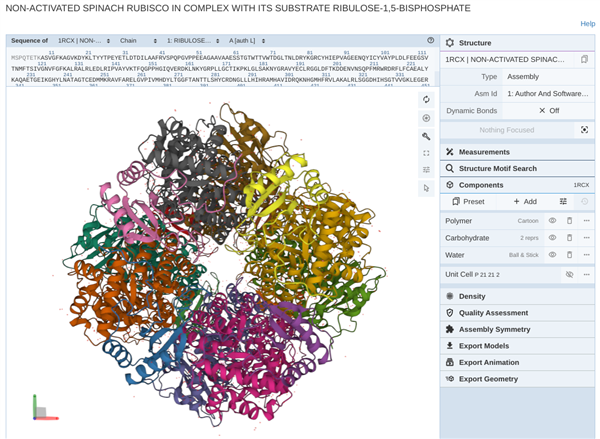
Task: Open Water Ball & Stick representation options
Action: click(523, 255)
